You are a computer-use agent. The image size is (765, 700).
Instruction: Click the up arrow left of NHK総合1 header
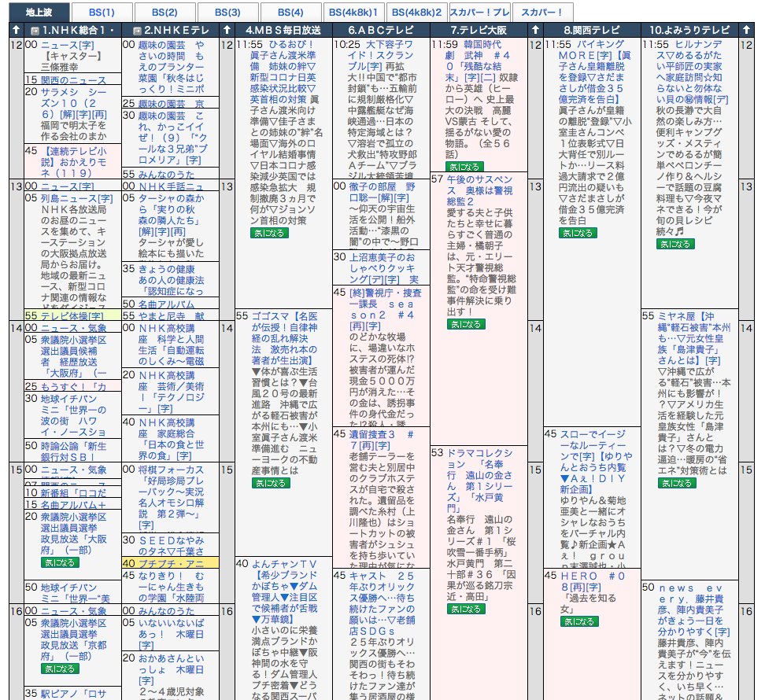[16, 30]
